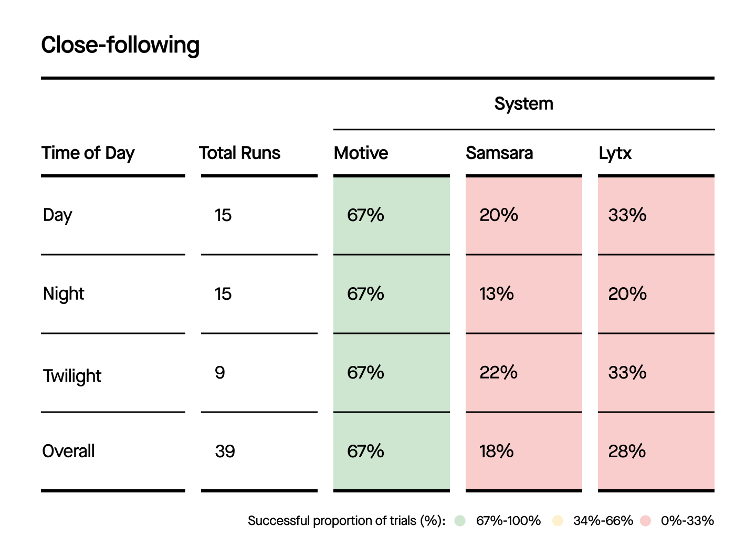756x557 pixels.
Task: Click Samsara's 22% Twilight cell
Action: point(523,373)
